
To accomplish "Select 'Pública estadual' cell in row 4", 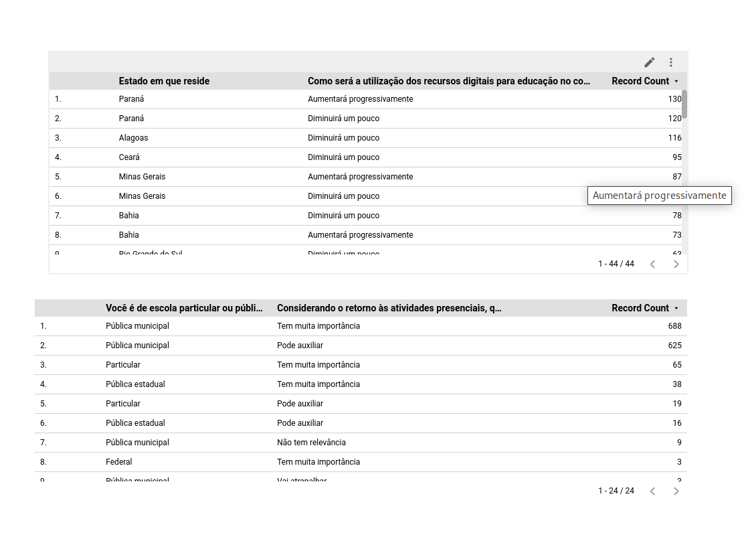I will (135, 384).
